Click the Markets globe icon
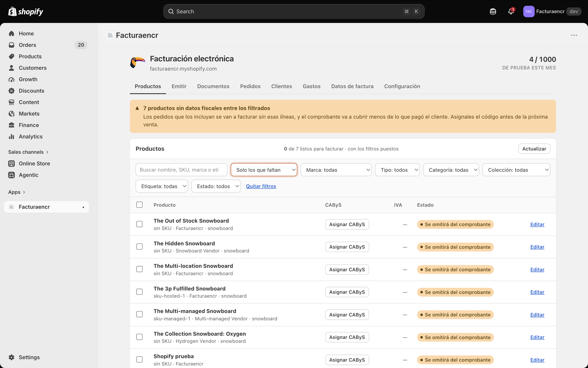 (12, 113)
